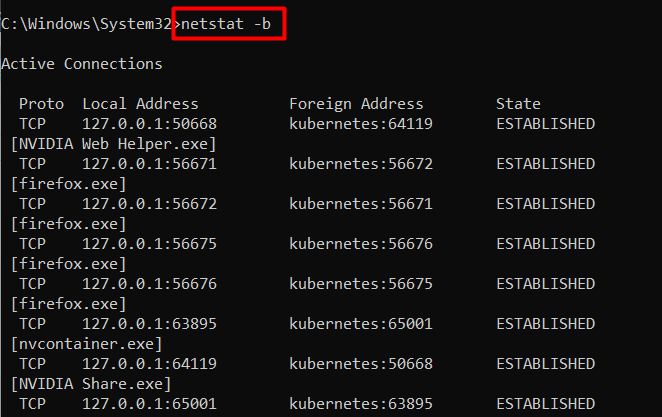Select local address 127.0.0.1:56671
This screenshot has height=417, width=662.
(x=149, y=163)
